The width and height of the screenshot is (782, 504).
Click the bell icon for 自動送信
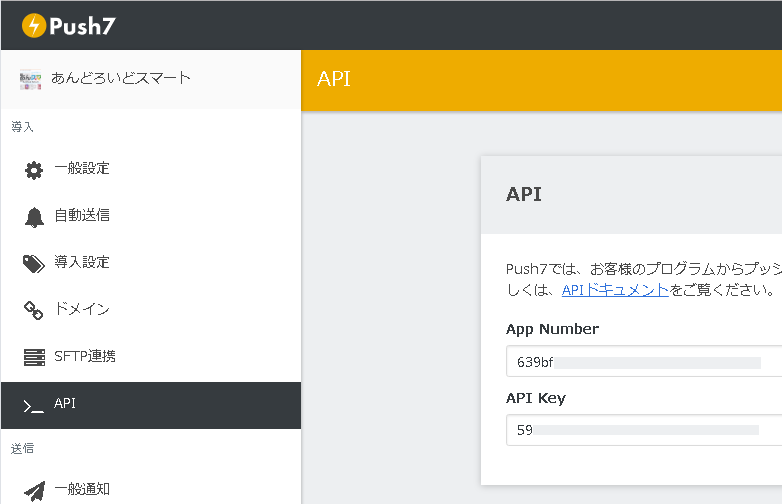(34, 217)
